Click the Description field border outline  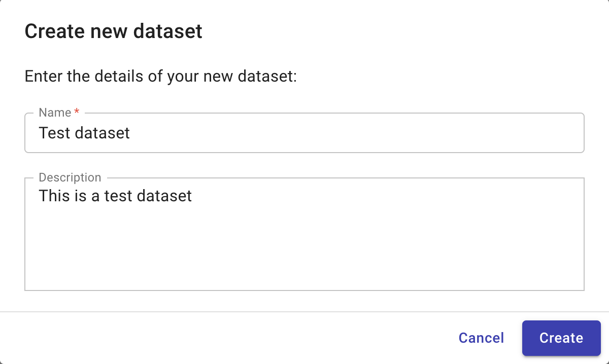point(304,290)
